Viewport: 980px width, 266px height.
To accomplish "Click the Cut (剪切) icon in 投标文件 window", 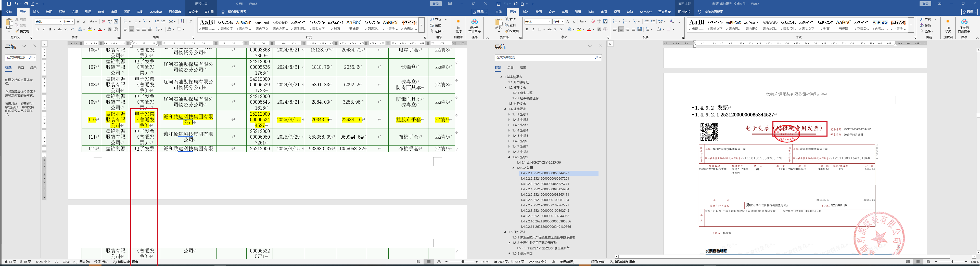I will (511, 19).
